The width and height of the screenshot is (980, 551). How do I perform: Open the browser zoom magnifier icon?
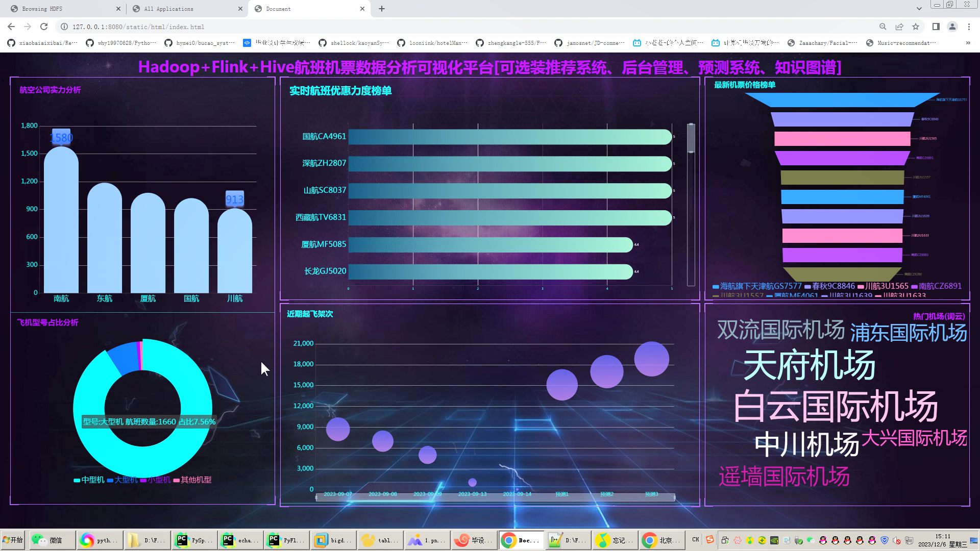pos(883,27)
